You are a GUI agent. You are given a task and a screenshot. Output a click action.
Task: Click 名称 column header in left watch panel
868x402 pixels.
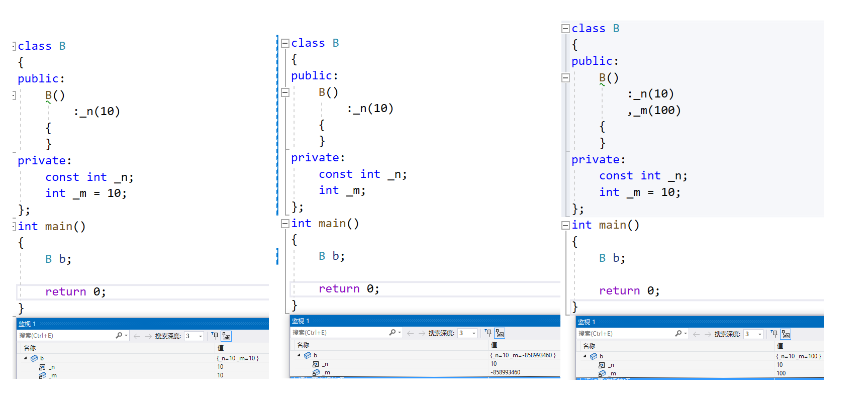[x=30, y=348]
